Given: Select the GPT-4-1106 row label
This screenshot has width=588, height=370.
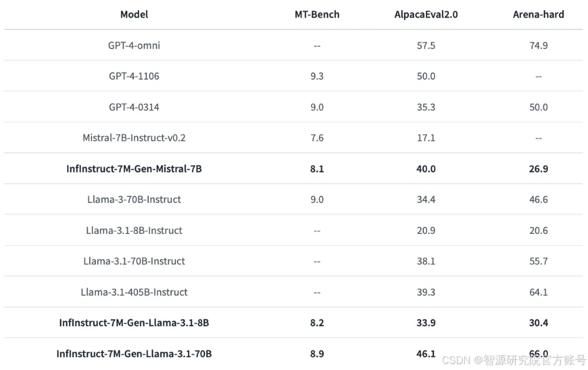Looking at the screenshot, I should 134,76.
